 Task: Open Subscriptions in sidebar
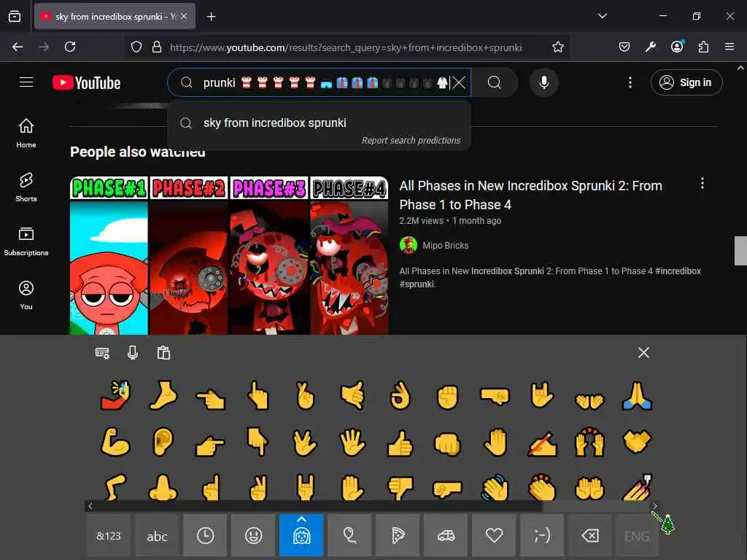tap(26, 241)
